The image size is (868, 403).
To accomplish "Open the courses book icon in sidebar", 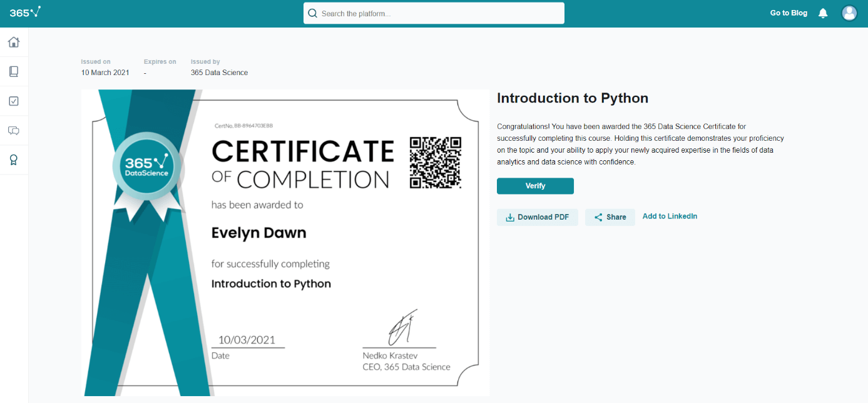I will click(x=14, y=71).
